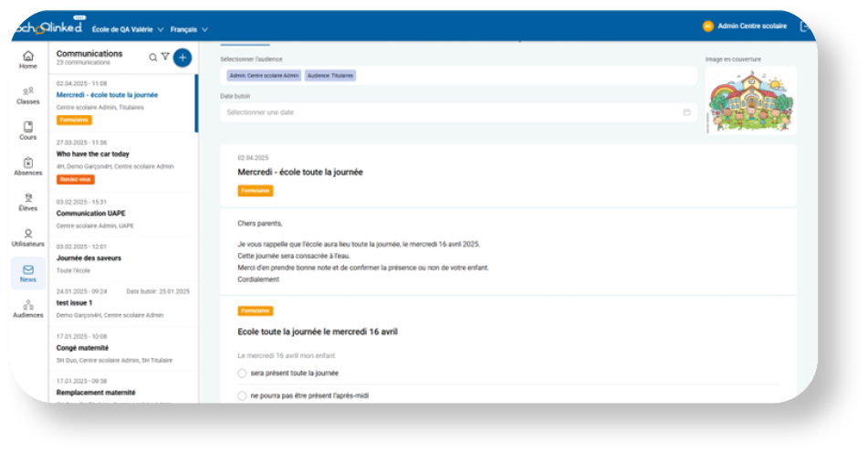The image size is (868, 453).
Task: Click the 'Admin: Centre scolaire Admin' audience tag
Action: point(264,75)
